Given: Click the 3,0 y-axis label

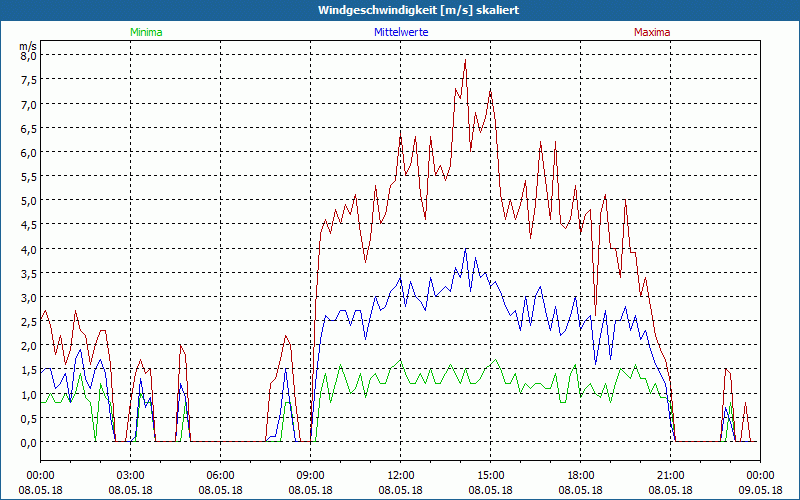Looking at the screenshot, I should (29, 298).
